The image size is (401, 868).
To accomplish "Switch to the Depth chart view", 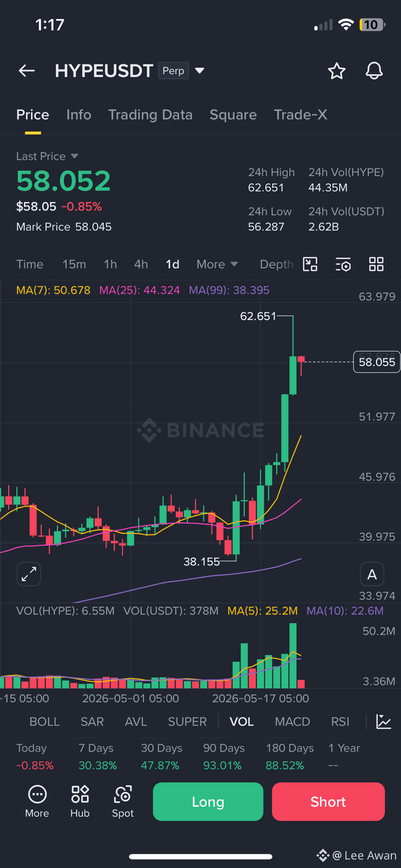I will click(x=277, y=264).
